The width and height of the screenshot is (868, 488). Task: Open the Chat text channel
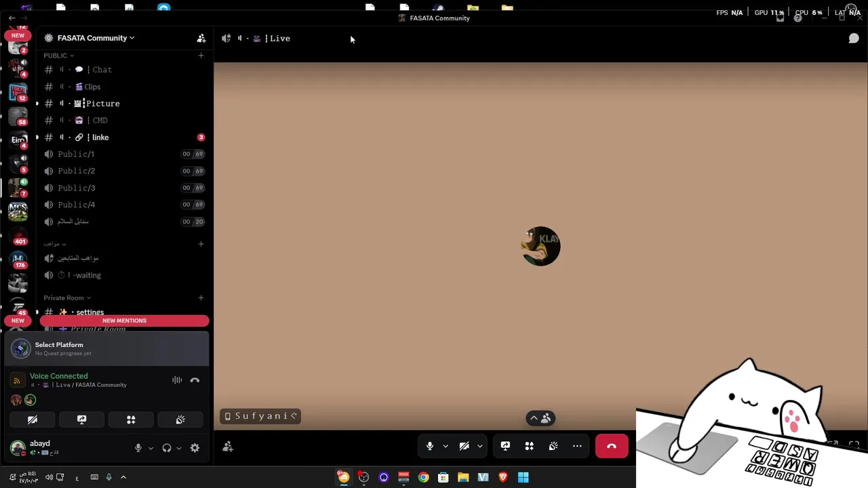click(x=124, y=70)
